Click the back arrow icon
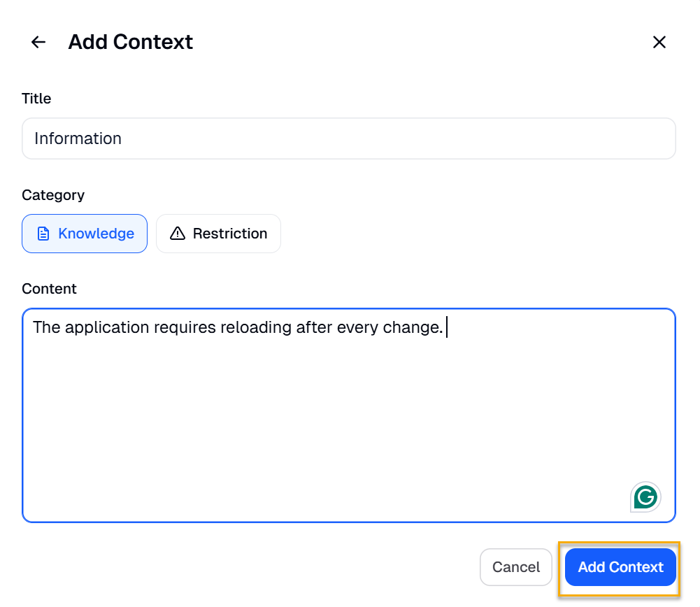The image size is (700, 607). (x=38, y=42)
